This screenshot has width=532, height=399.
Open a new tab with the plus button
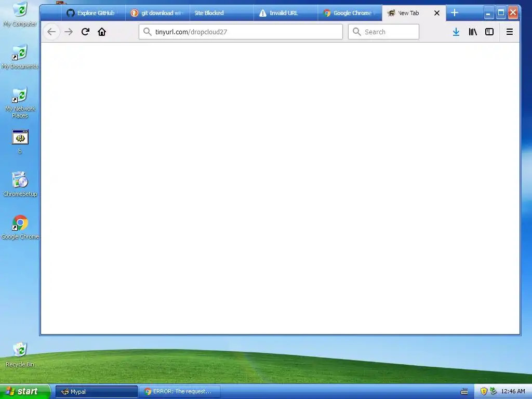pos(455,13)
